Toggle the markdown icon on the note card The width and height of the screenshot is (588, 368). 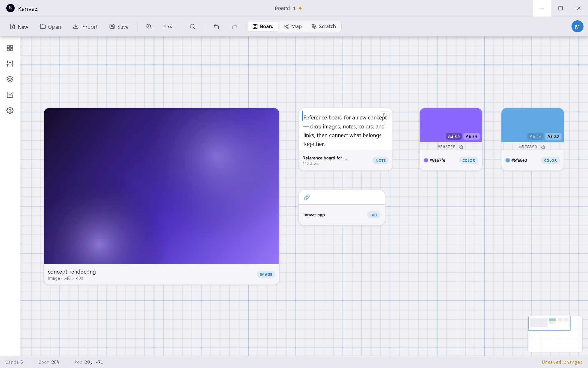[385, 114]
